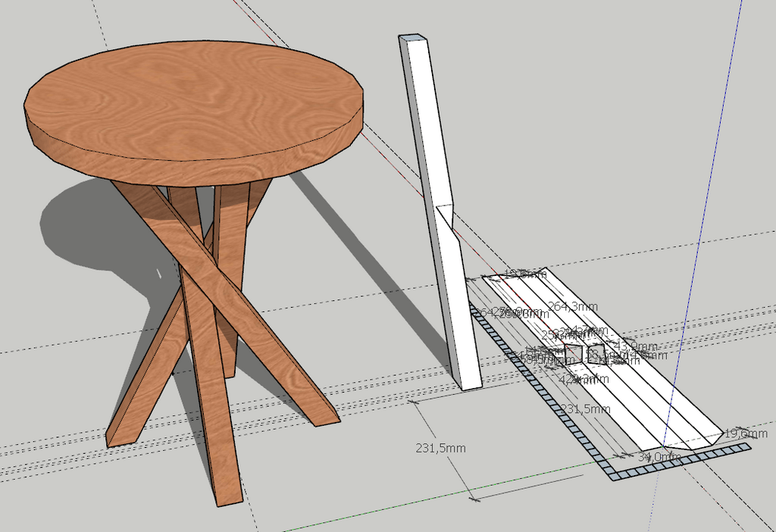Select the left square notch on the flat leg

click(574, 353)
